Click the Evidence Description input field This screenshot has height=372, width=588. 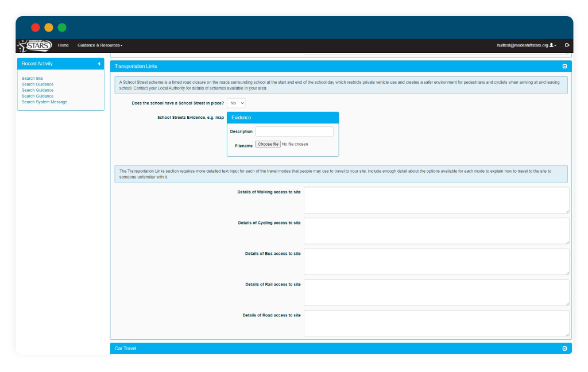[295, 131]
